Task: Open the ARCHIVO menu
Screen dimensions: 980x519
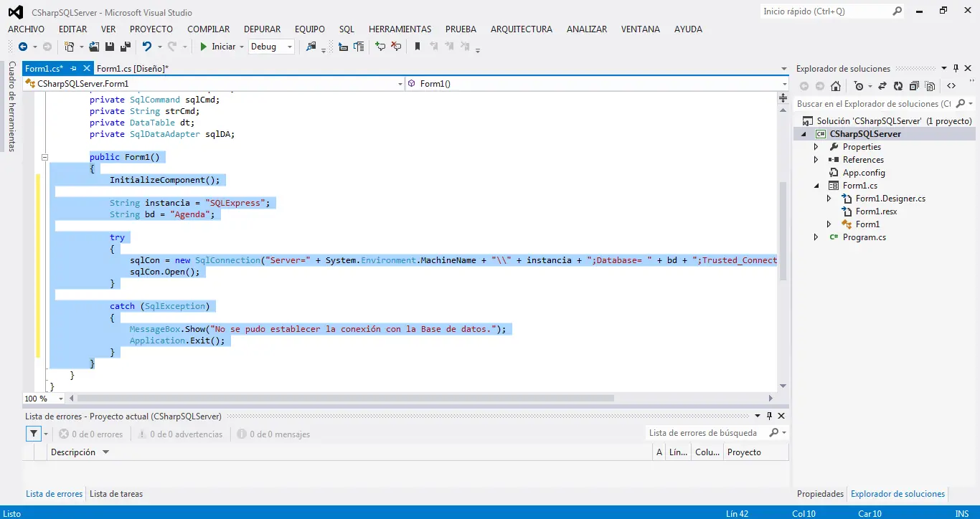Action: point(26,29)
